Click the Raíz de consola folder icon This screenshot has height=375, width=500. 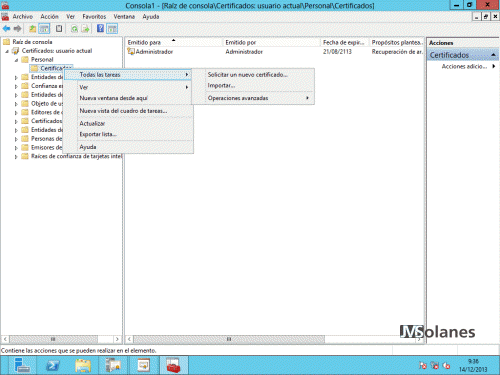coord(6,42)
